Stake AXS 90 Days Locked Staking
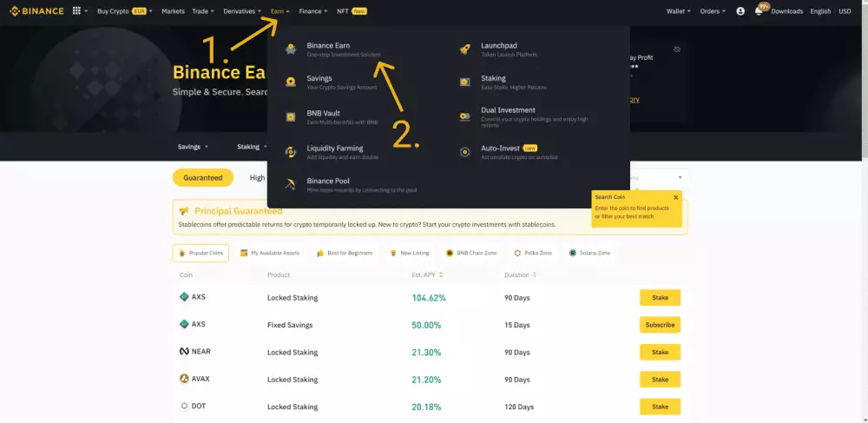This screenshot has width=868, height=423. (x=660, y=297)
